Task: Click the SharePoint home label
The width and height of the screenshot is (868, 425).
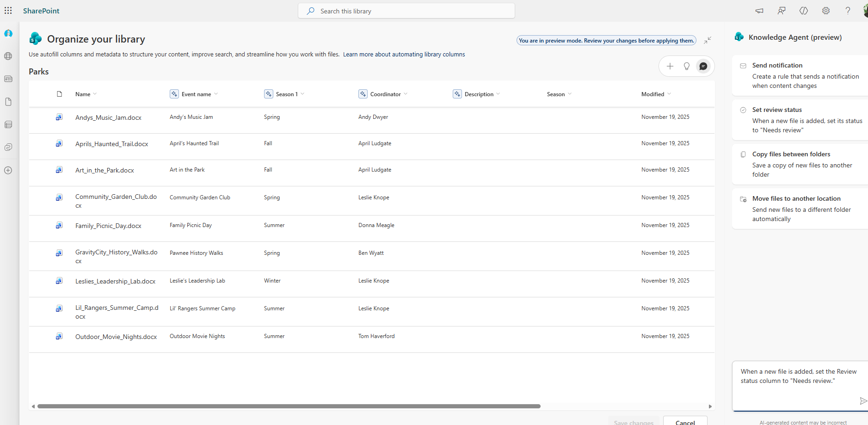Action: coord(41,11)
